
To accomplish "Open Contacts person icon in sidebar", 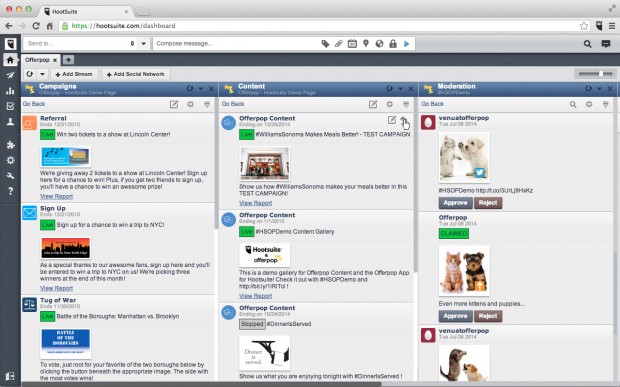I will tap(10, 122).
